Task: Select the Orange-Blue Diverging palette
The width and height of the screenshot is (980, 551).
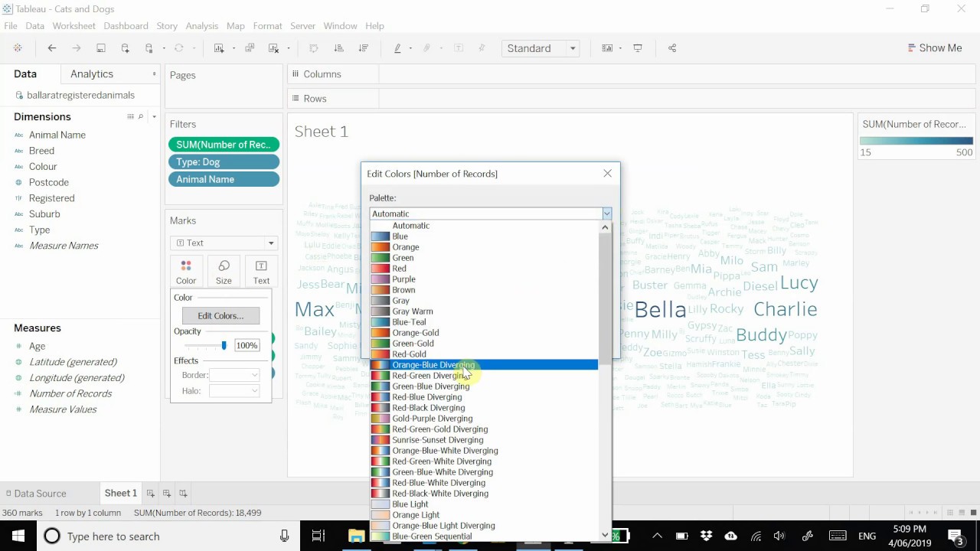Action: coord(484,365)
